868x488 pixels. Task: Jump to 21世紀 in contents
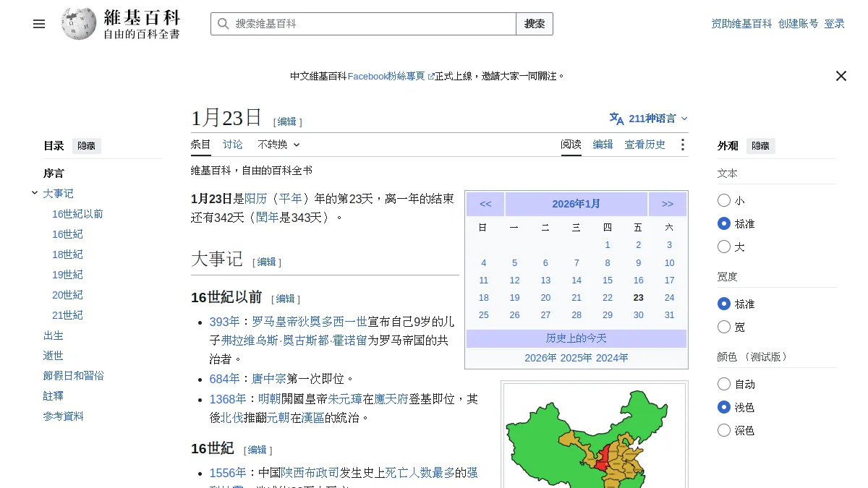(x=67, y=315)
